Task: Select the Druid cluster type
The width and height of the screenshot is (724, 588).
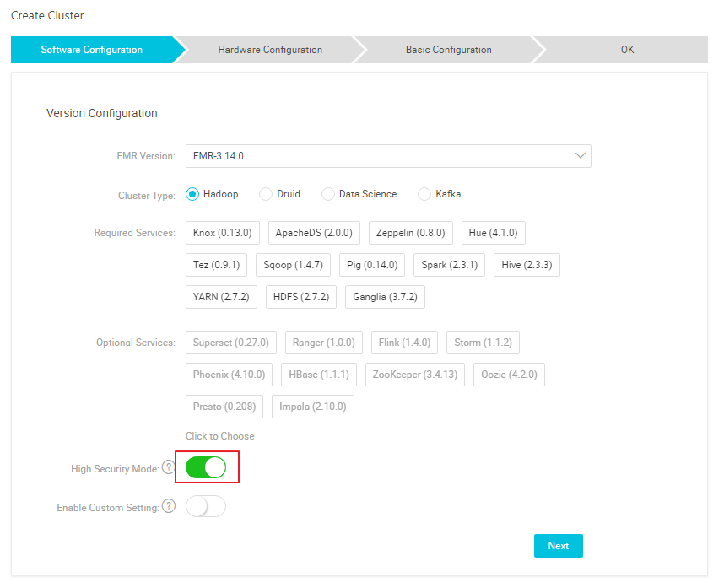Action: click(x=266, y=194)
